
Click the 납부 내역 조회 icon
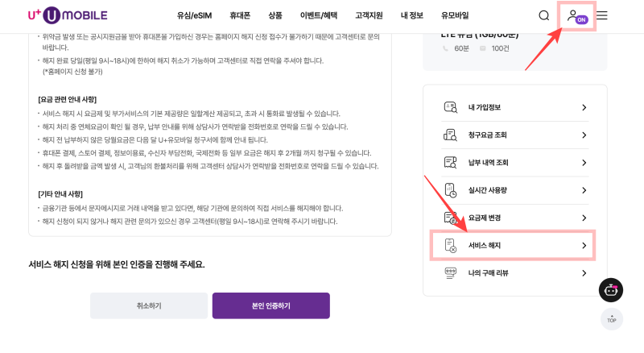click(x=450, y=162)
